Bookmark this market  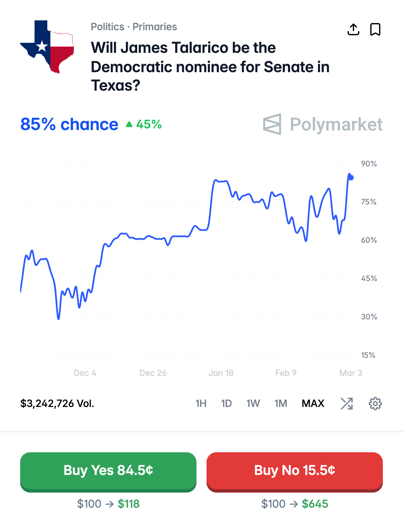[x=375, y=29]
